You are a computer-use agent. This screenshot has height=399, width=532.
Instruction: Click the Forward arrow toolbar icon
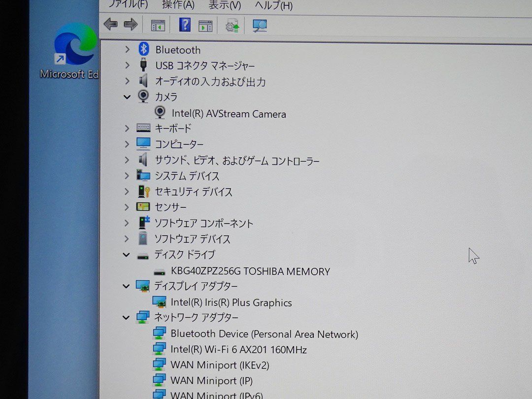(x=131, y=25)
